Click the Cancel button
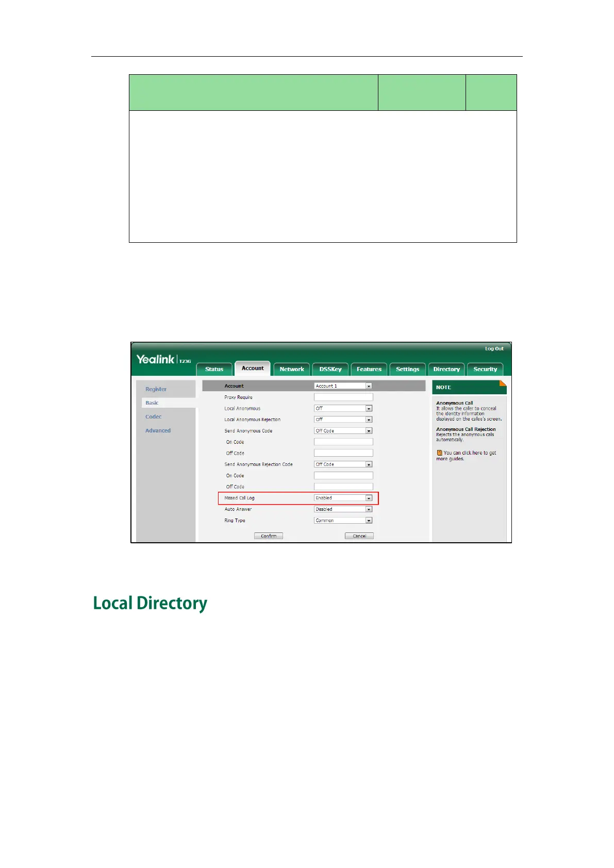Screen dimensions: 614x868 point(359,536)
